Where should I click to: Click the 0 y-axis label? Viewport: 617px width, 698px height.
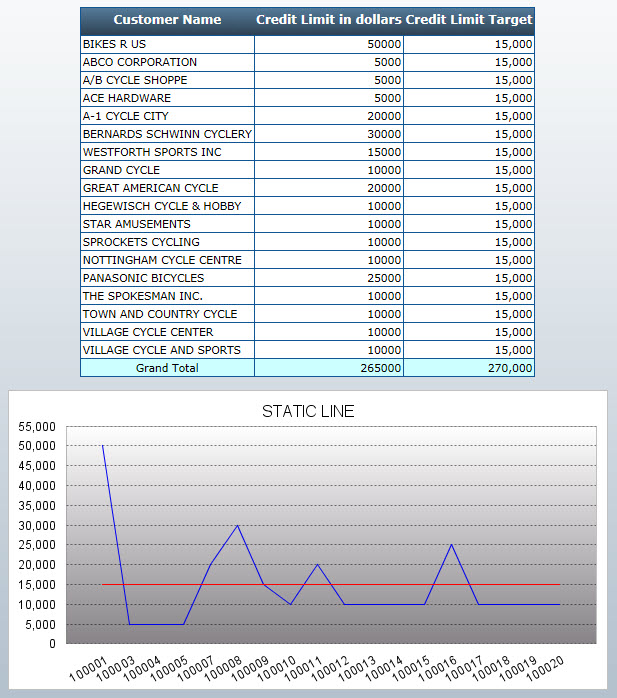tap(53, 644)
